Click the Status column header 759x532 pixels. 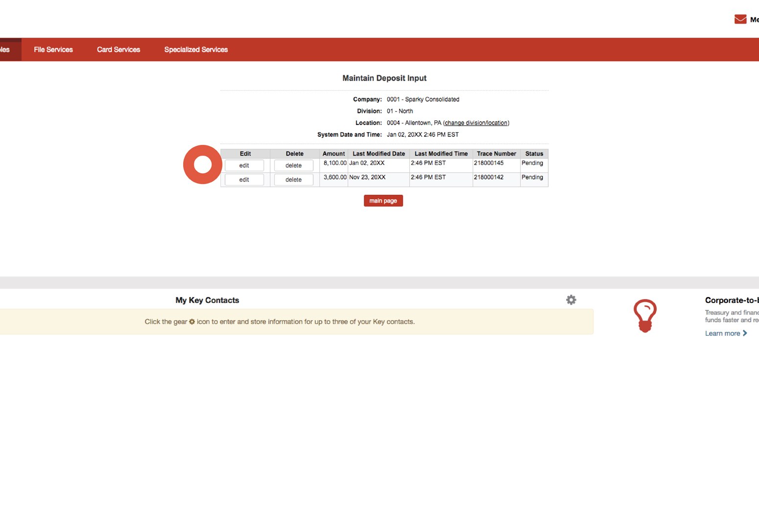pyautogui.click(x=534, y=154)
